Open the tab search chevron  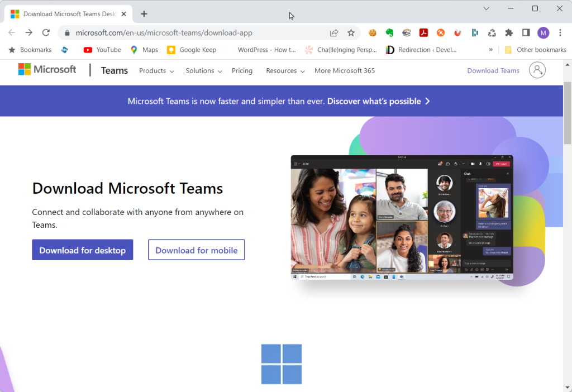(x=487, y=8)
